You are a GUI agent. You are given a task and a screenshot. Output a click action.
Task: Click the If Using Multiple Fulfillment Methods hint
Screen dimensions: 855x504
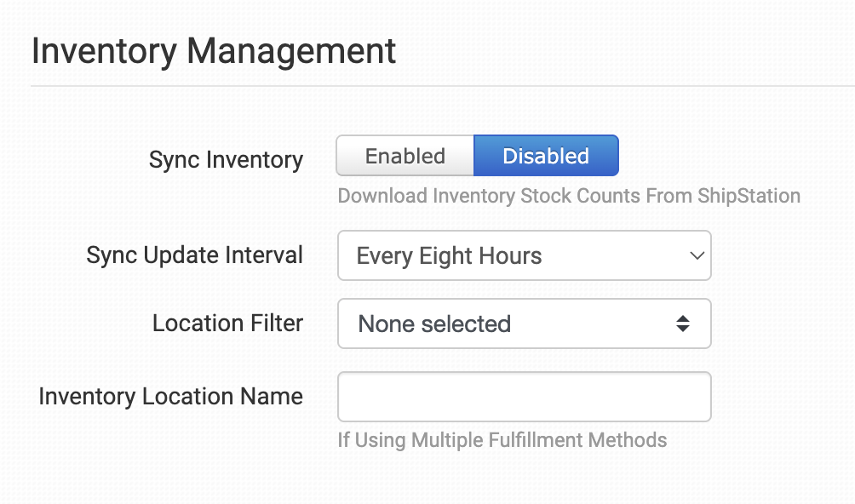(x=502, y=440)
